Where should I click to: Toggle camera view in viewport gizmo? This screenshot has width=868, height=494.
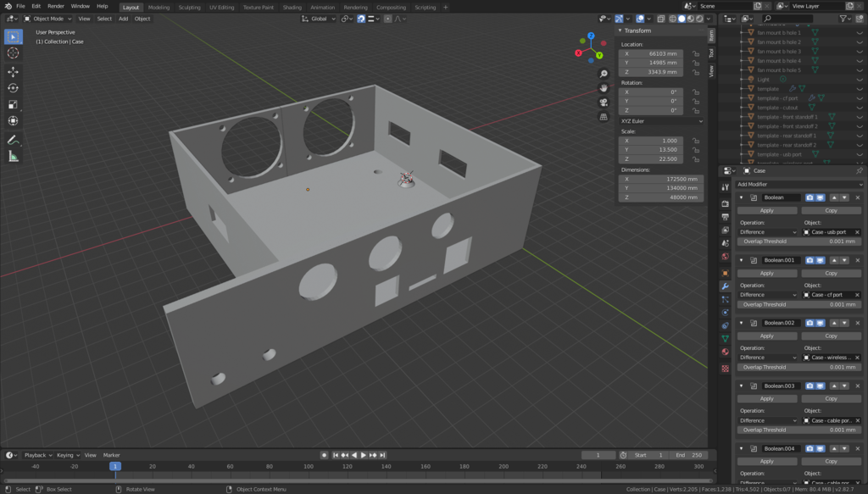click(x=604, y=103)
